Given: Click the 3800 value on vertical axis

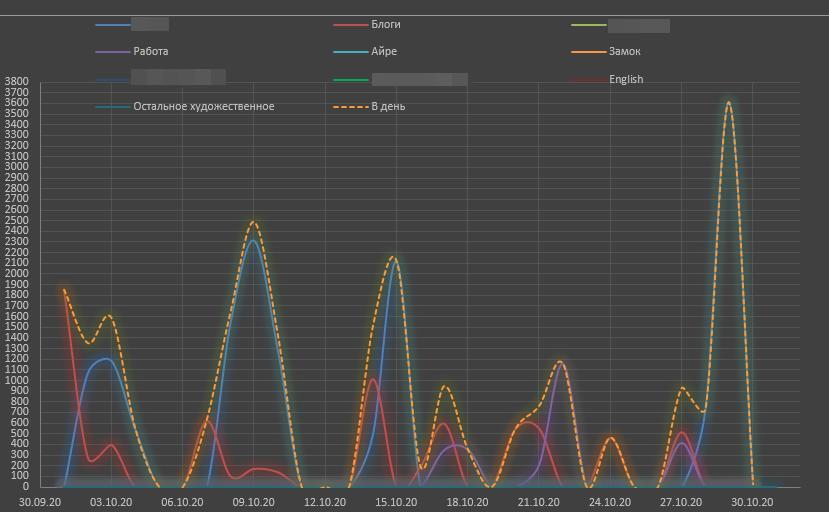Looking at the screenshot, I should pos(17,81).
